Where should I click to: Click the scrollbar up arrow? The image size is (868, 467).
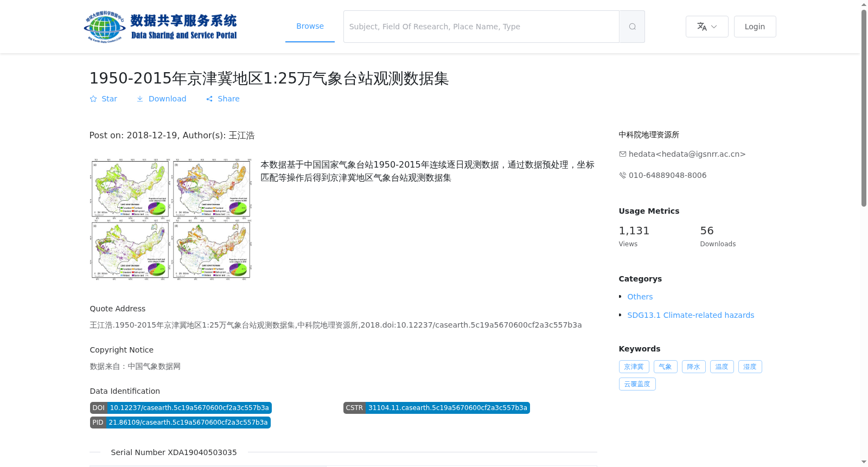tap(864, 4)
